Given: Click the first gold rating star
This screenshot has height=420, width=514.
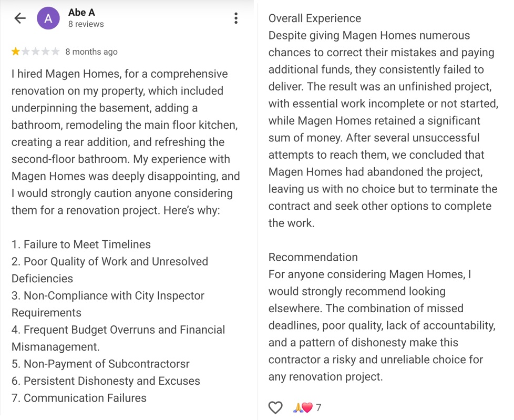Looking at the screenshot, I should [16, 52].
